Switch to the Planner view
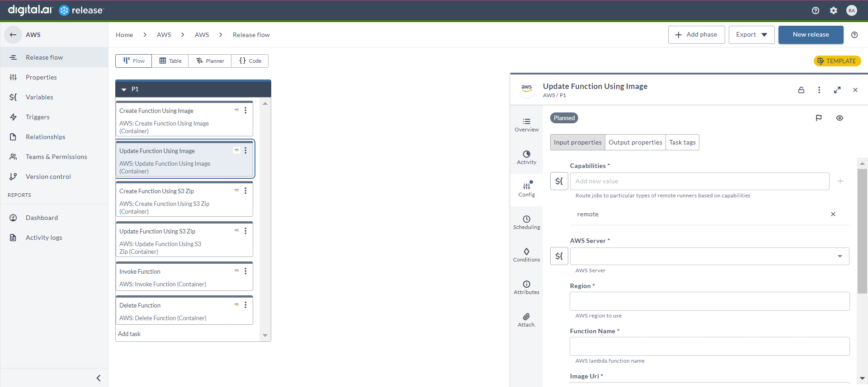This screenshot has height=387, width=868. pos(210,61)
